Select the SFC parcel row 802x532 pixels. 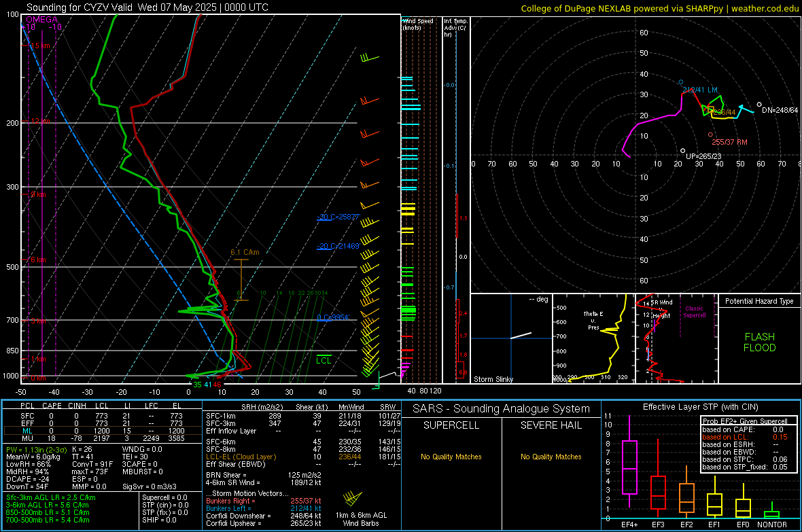click(x=103, y=416)
